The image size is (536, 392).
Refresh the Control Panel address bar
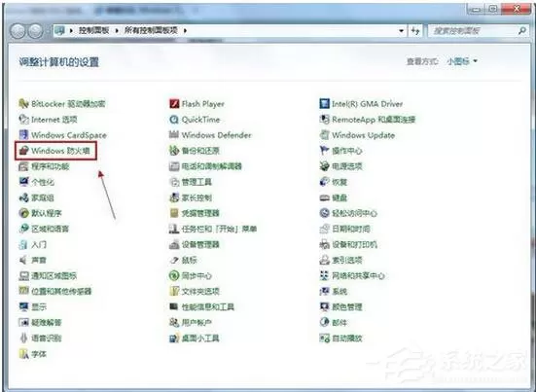point(415,31)
